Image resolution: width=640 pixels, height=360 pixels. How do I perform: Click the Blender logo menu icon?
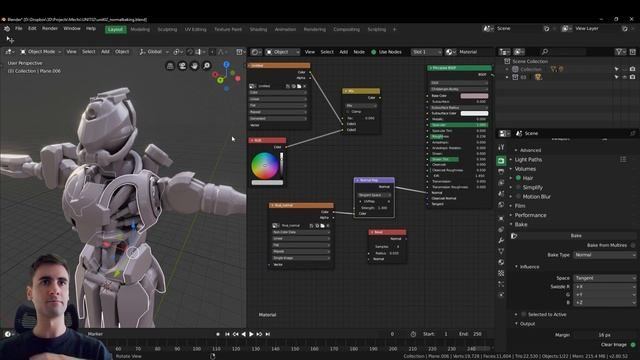tap(7, 29)
